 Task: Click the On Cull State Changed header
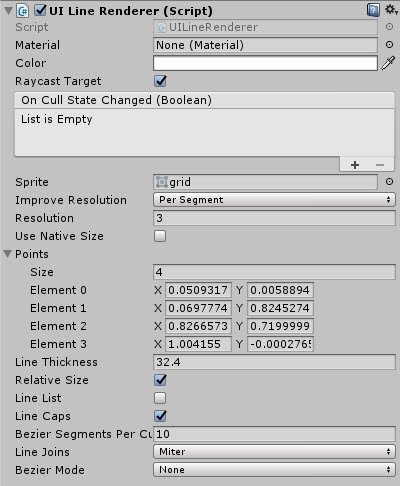click(x=204, y=100)
